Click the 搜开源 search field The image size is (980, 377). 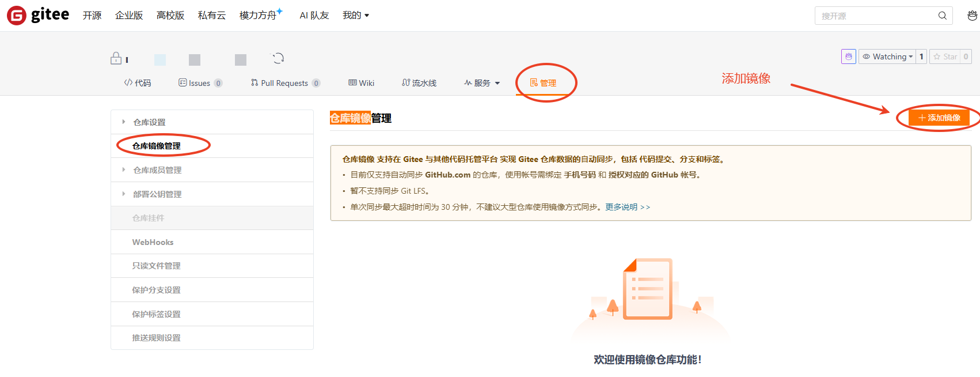(x=874, y=16)
